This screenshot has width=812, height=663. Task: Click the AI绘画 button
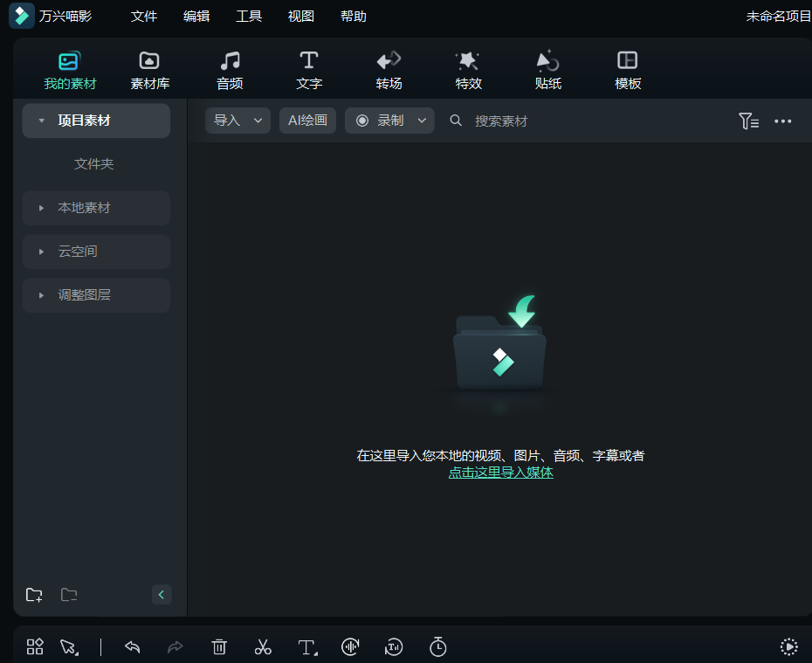307,121
